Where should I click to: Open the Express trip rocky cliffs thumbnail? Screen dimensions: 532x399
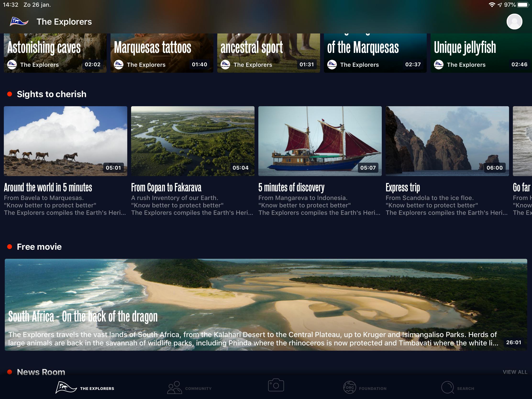[447, 141]
